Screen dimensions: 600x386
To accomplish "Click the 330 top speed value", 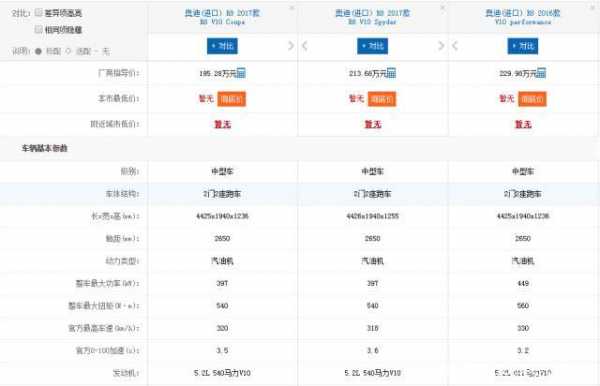I will [x=523, y=328].
